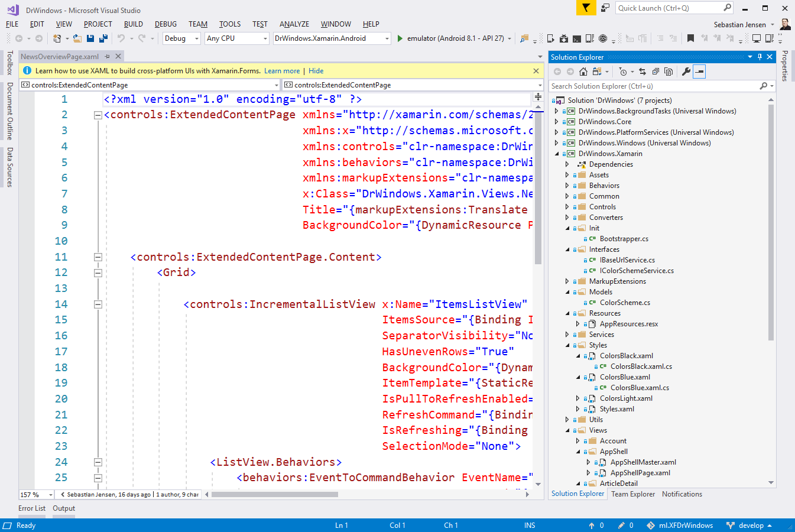Screen dimensions: 795x532
Task: Open Properties via the wrench icon
Action: 686,72
